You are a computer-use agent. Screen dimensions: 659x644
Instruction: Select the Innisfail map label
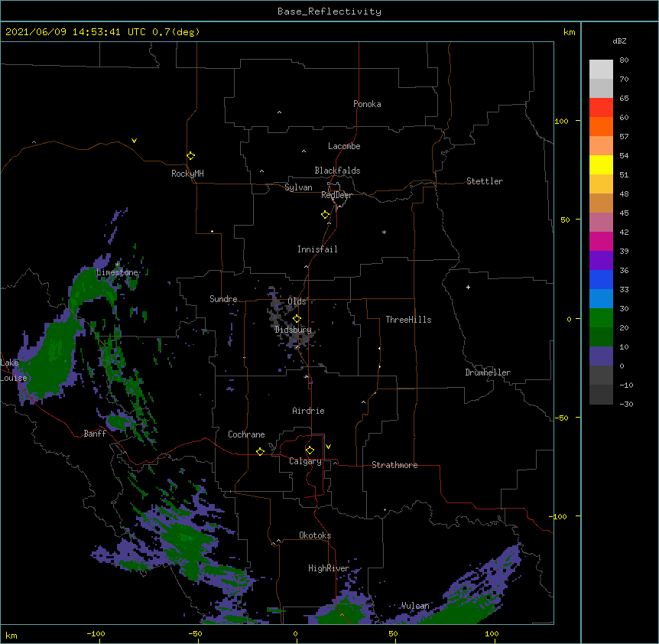coord(317,249)
